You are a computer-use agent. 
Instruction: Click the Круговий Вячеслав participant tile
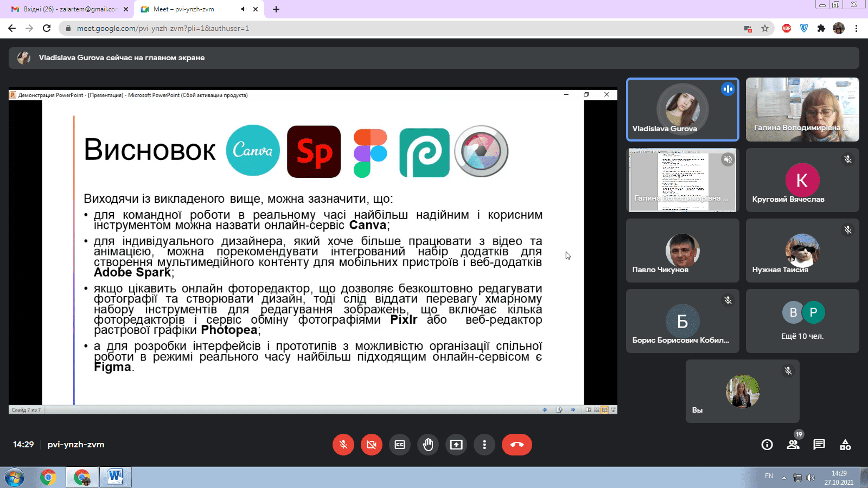click(802, 180)
